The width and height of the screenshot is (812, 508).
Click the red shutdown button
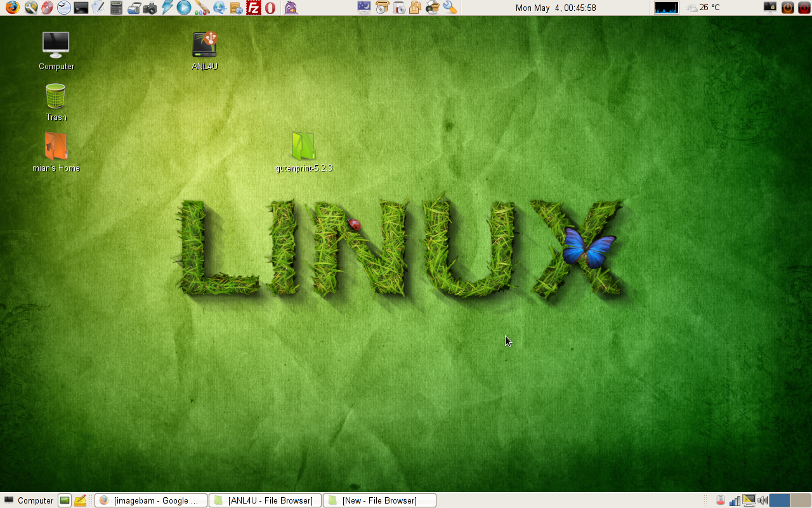click(804, 8)
